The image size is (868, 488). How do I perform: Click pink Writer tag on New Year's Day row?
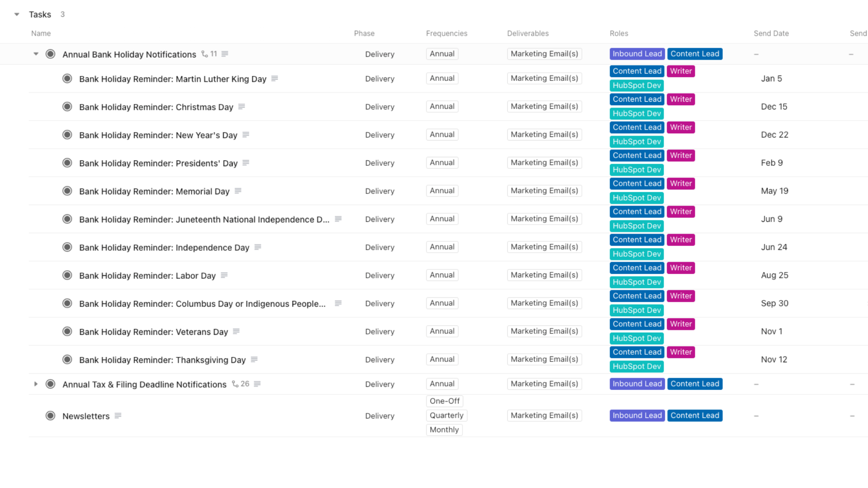coord(680,127)
